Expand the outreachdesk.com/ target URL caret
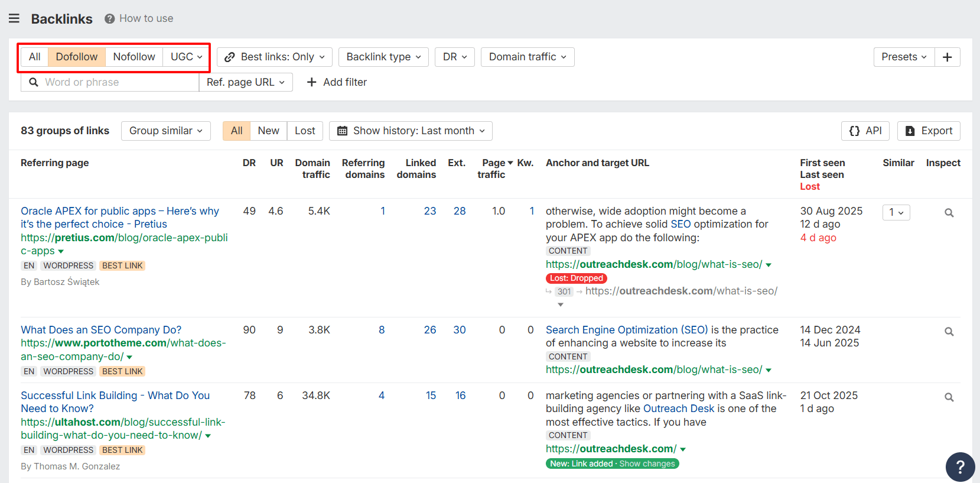This screenshot has width=980, height=483. [x=683, y=449]
